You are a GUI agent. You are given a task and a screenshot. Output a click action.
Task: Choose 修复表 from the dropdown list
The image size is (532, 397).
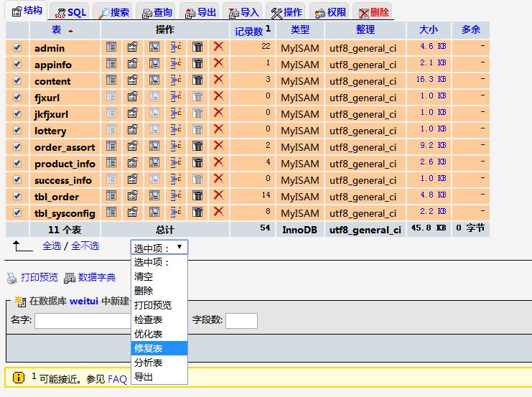click(149, 348)
